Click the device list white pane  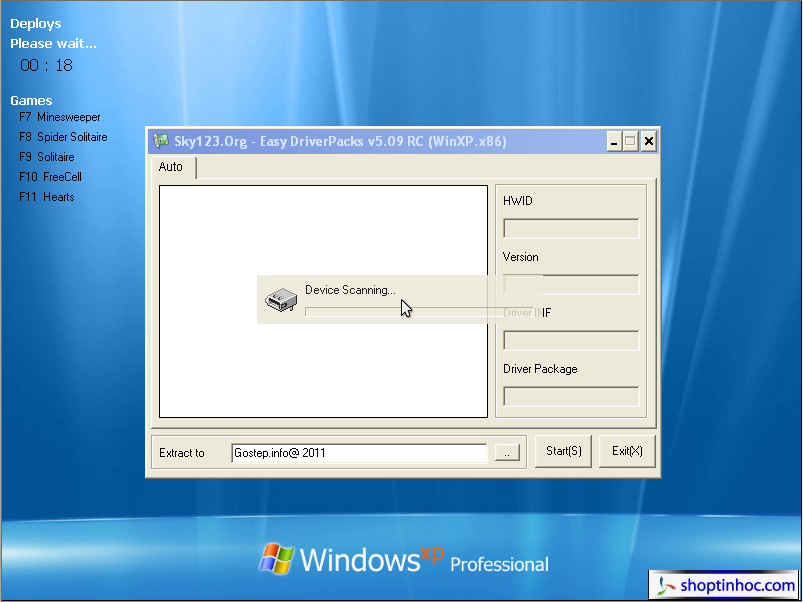(323, 302)
